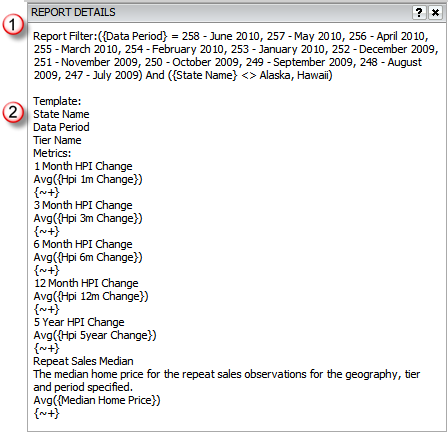The height and width of the screenshot is (435, 448).
Task: Click the Avg({Hpi 3m Change}) formula
Action: 88,218
